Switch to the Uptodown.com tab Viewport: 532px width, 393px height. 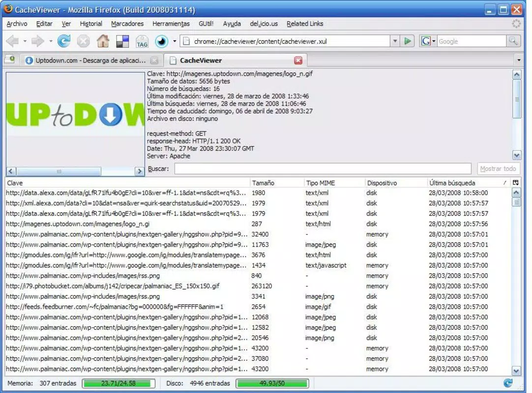click(x=91, y=60)
